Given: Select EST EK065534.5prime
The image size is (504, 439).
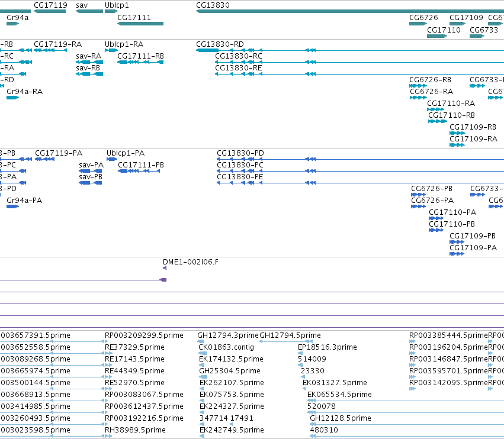Looking at the screenshot, I should click(339, 395).
